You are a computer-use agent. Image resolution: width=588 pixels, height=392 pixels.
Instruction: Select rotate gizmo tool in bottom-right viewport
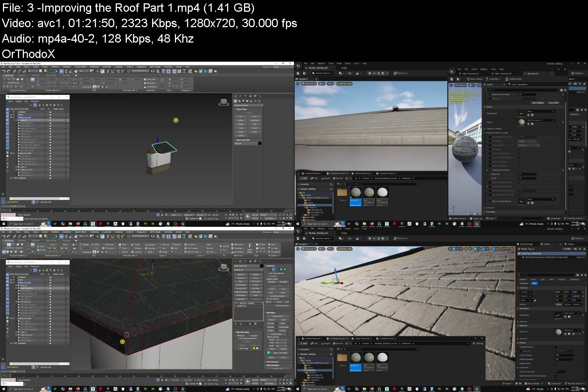[458, 249]
